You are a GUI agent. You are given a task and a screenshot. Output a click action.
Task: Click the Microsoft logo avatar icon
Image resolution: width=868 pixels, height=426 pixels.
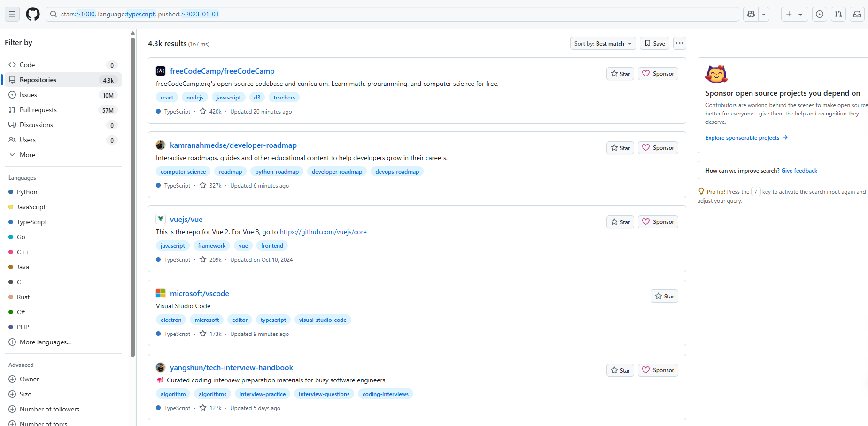coord(161,293)
